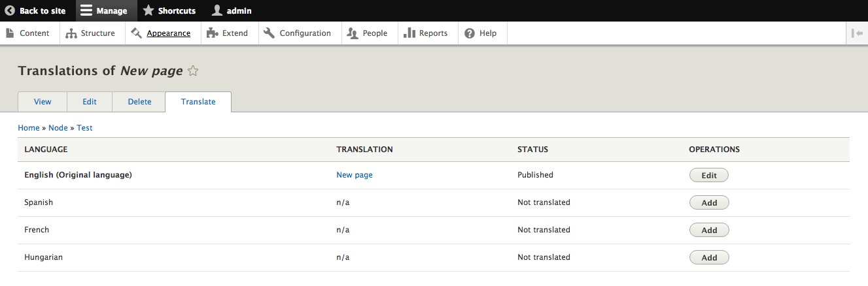This screenshot has height=286, width=868.
Task: Go to the Structure section
Action: (x=91, y=33)
